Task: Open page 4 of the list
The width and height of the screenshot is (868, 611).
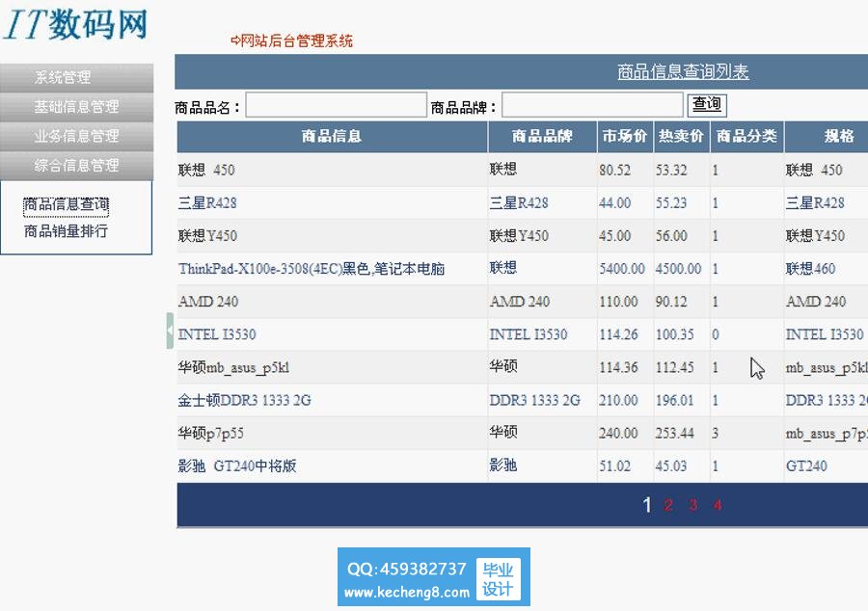Action: (718, 505)
